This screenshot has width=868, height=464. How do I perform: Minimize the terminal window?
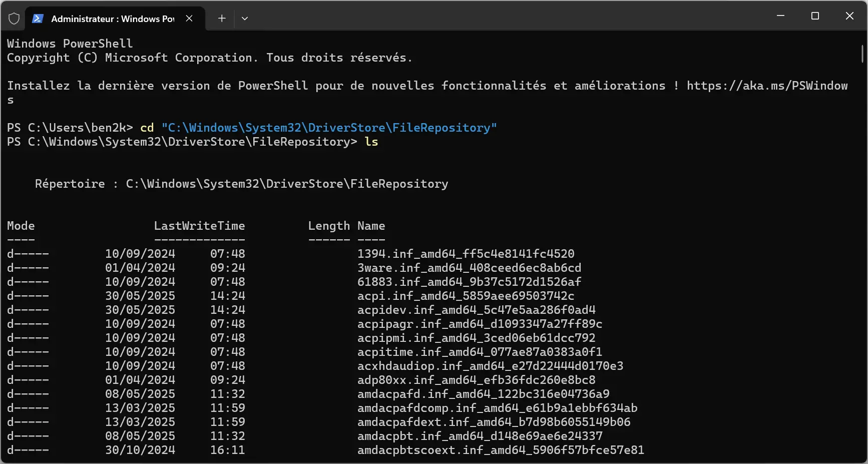click(780, 16)
